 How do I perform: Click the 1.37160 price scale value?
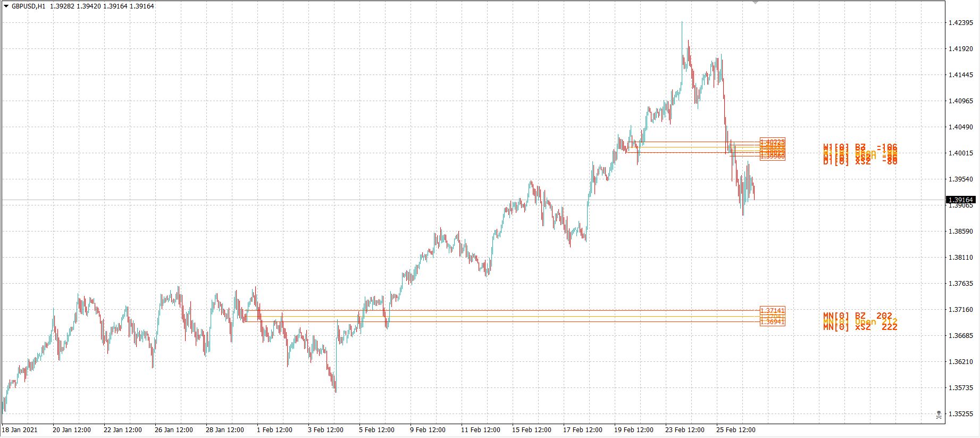click(x=961, y=310)
